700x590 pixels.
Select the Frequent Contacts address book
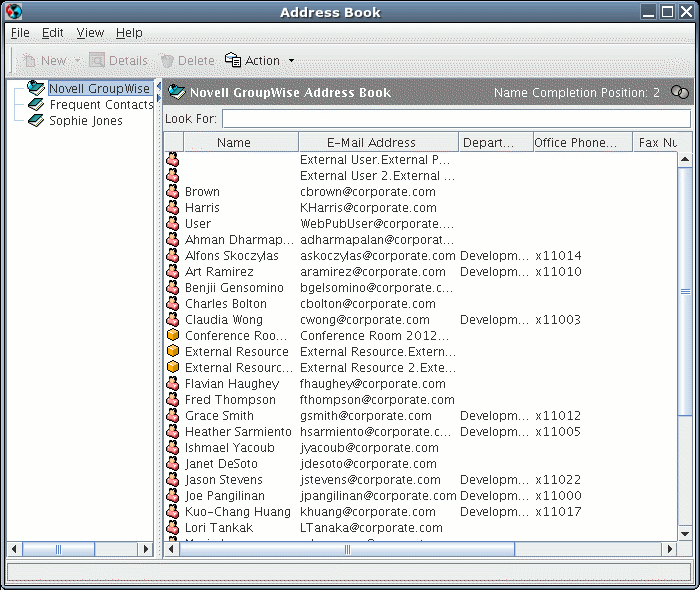101,104
